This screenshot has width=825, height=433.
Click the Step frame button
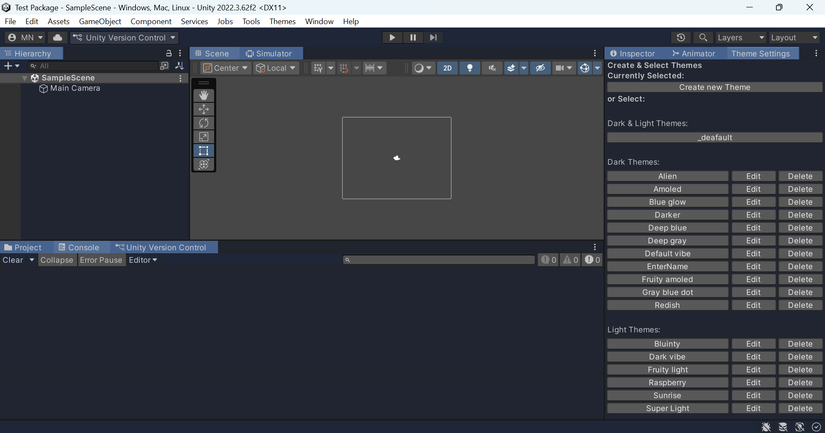click(x=433, y=37)
